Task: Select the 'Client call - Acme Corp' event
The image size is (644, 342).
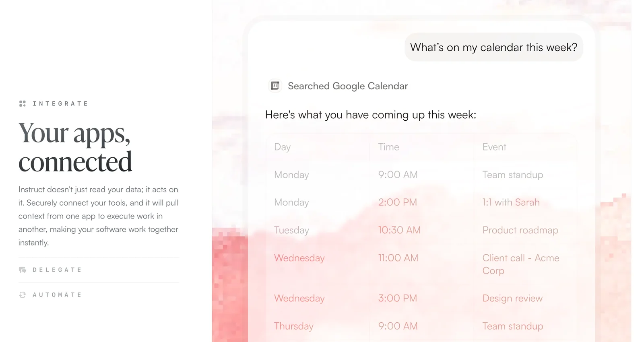Action: (x=520, y=264)
